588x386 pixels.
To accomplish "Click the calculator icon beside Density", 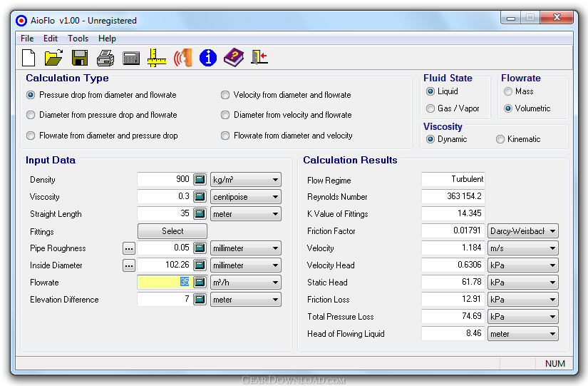I will point(200,180).
